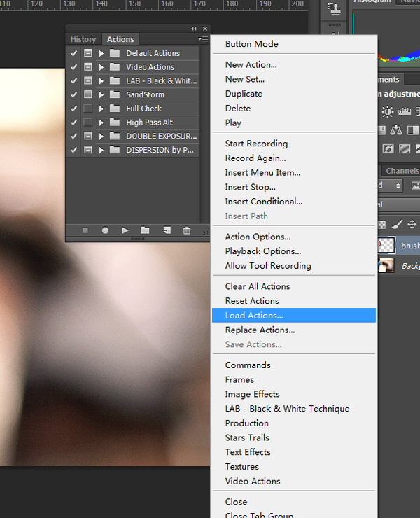The height and width of the screenshot is (518, 420).
Task: Click the lock position move icon
Action: [x=412, y=225]
